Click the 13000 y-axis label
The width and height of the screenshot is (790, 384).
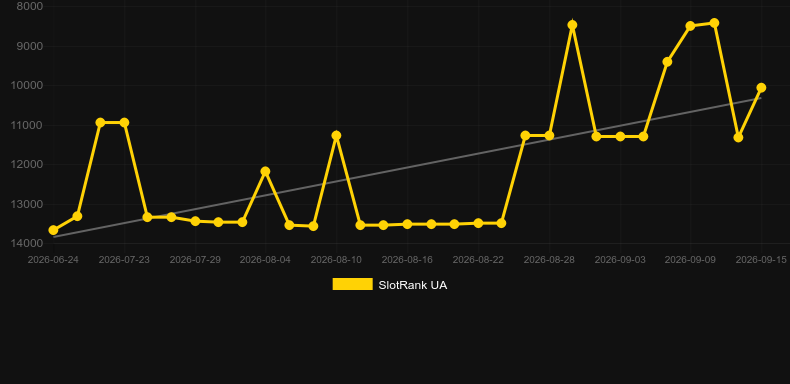pyautogui.click(x=27, y=204)
